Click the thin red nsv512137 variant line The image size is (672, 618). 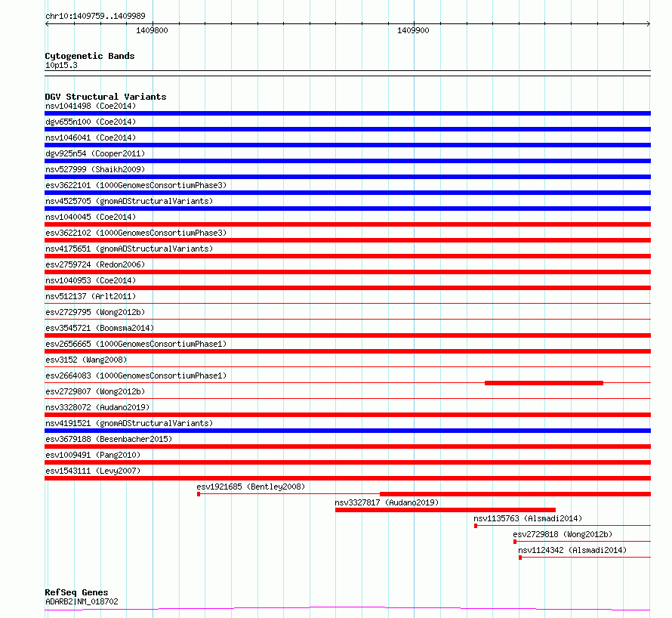[x=347, y=304]
